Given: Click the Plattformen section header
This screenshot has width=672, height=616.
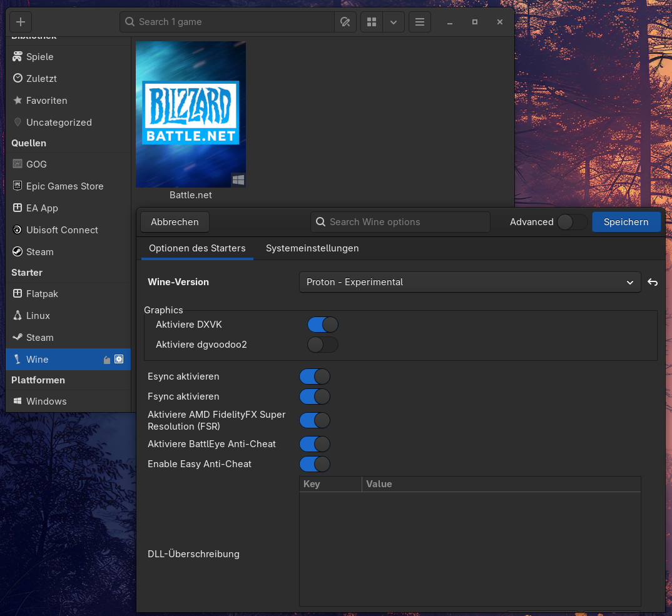Looking at the screenshot, I should pos(38,380).
